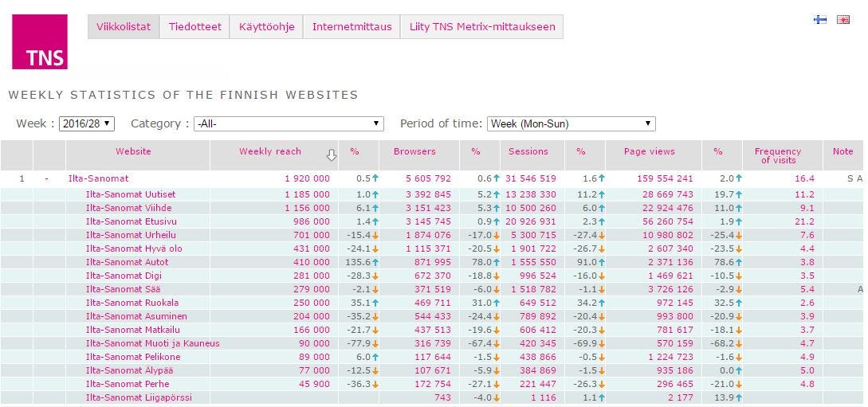The height and width of the screenshot is (407, 868).
Task: Open the Ilta-Sanomat Sää link
Action: (124, 289)
